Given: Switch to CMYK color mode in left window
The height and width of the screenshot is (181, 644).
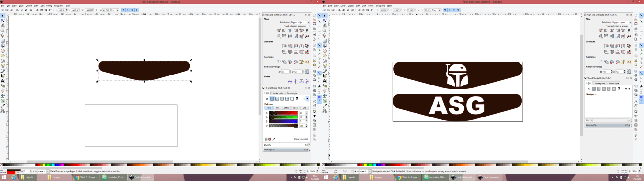Looking at the screenshot, I should tap(287, 108).
